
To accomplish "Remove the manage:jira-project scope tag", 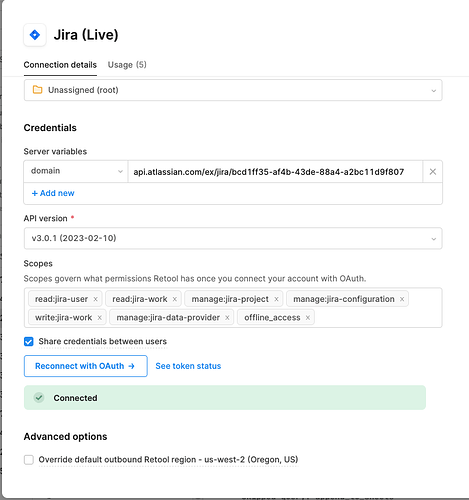I will point(276,299).
